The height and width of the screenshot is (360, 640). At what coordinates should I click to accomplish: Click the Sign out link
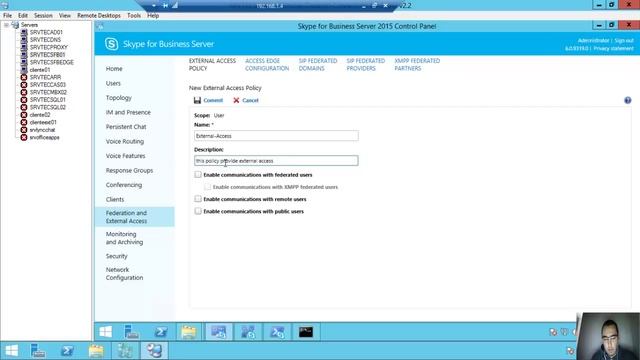(624, 40)
